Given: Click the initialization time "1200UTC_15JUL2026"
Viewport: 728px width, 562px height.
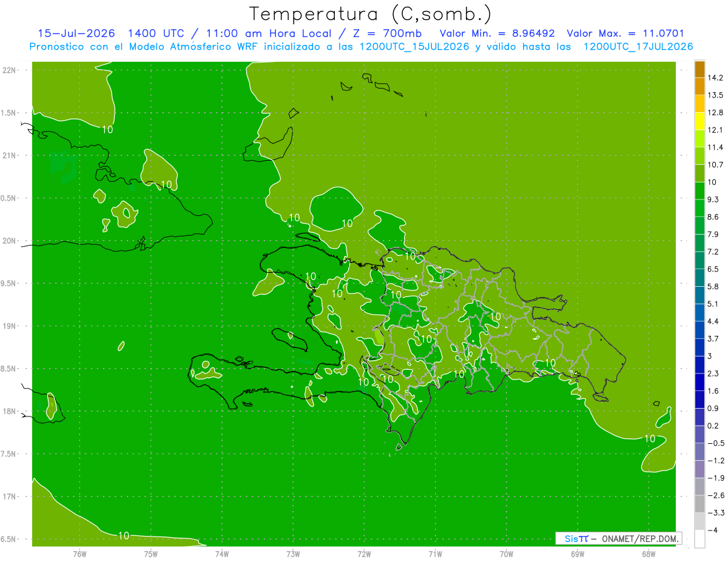Looking at the screenshot, I should click(414, 47).
